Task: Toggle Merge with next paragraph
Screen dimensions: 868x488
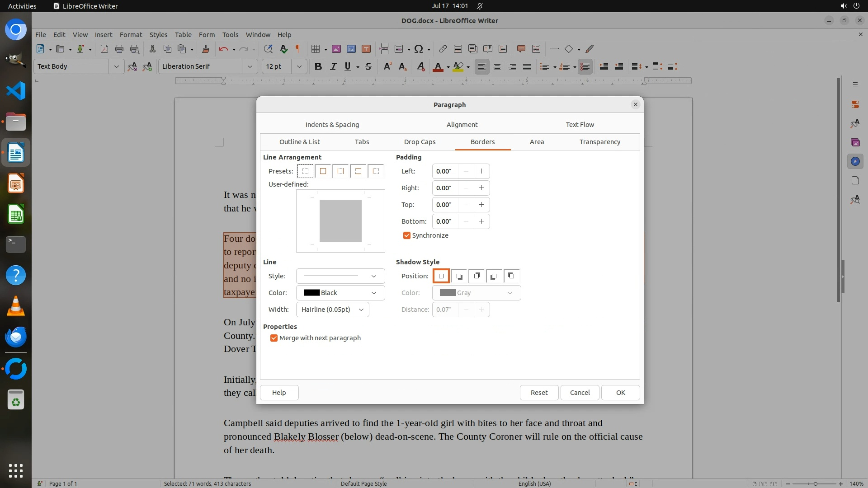Action: coord(274,338)
